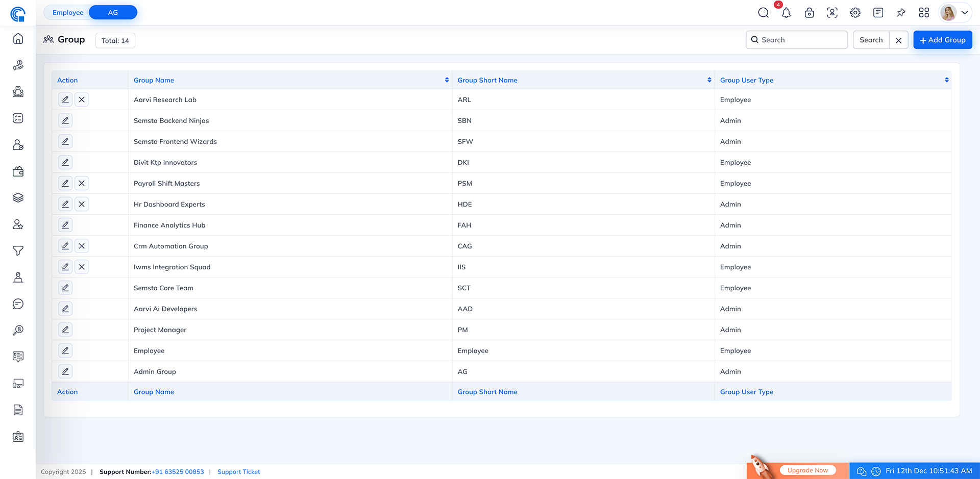Image resolution: width=980 pixels, height=479 pixels.
Task: Click the edit pencil for Aarvi Research Lab
Action: click(x=65, y=99)
